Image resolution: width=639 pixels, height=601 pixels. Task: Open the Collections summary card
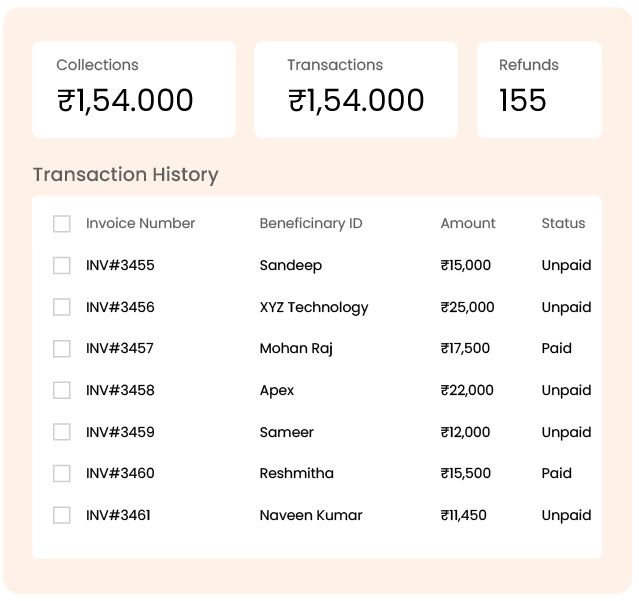(133, 89)
